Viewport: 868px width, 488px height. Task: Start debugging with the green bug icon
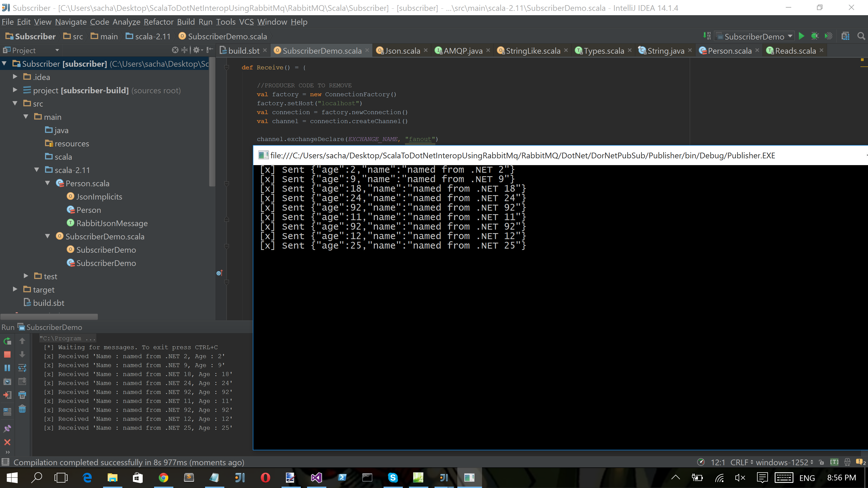pyautogui.click(x=815, y=36)
